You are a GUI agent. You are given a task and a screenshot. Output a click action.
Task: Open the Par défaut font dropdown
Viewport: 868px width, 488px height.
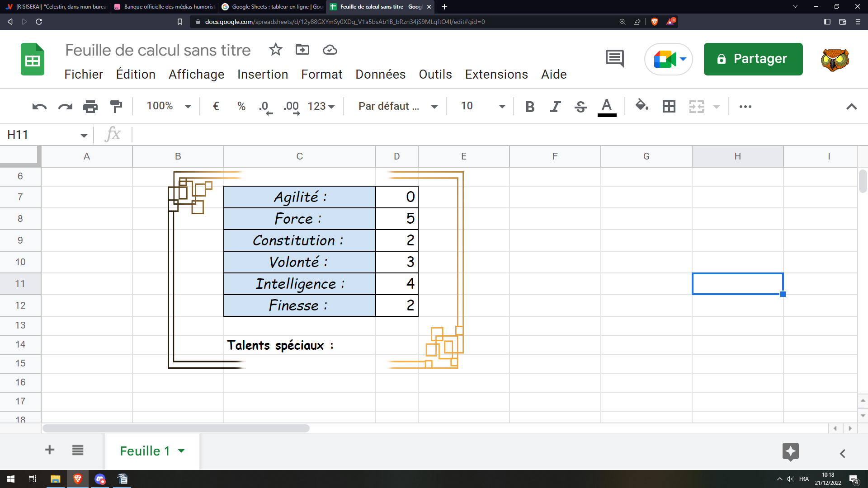click(397, 106)
